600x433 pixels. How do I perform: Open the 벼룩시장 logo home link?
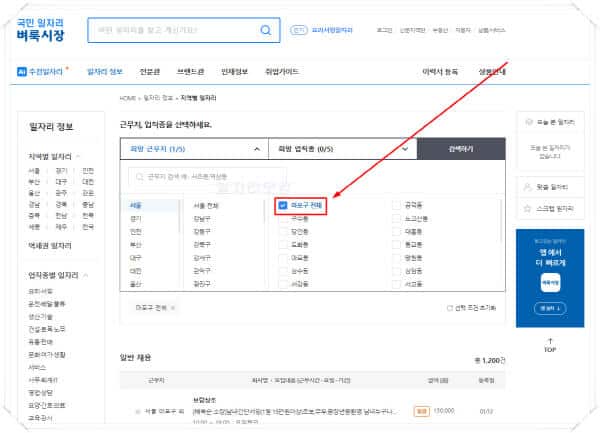pos(40,29)
